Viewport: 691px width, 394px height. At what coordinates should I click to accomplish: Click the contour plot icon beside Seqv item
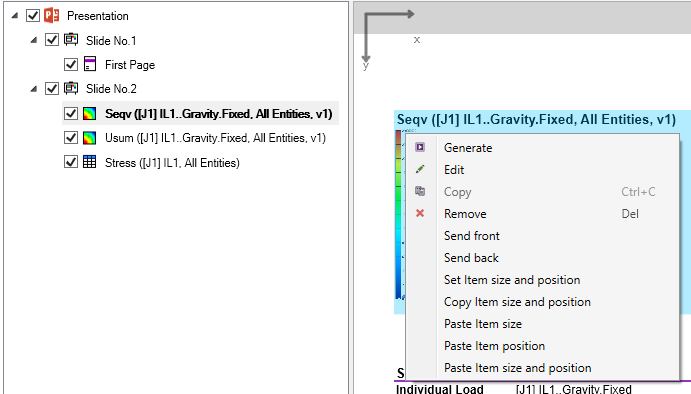click(89, 114)
